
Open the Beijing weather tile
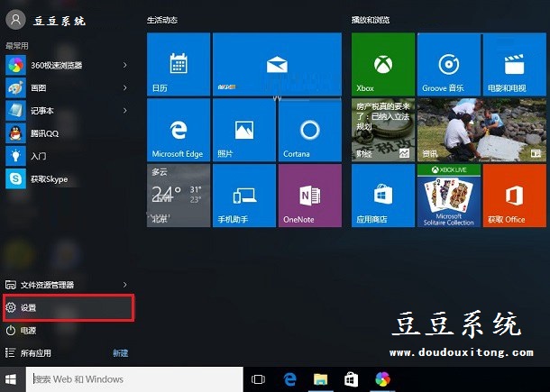(x=179, y=196)
